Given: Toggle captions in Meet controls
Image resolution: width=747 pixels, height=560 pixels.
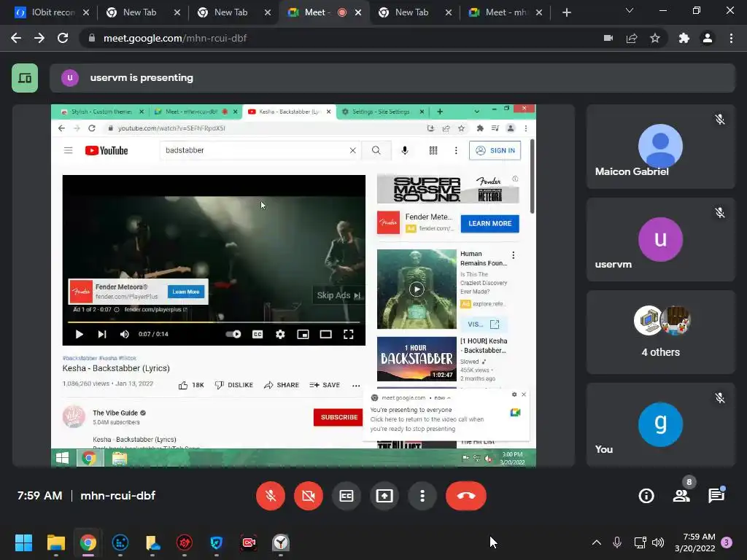Looking at the screenshot, I should [347, 496].
